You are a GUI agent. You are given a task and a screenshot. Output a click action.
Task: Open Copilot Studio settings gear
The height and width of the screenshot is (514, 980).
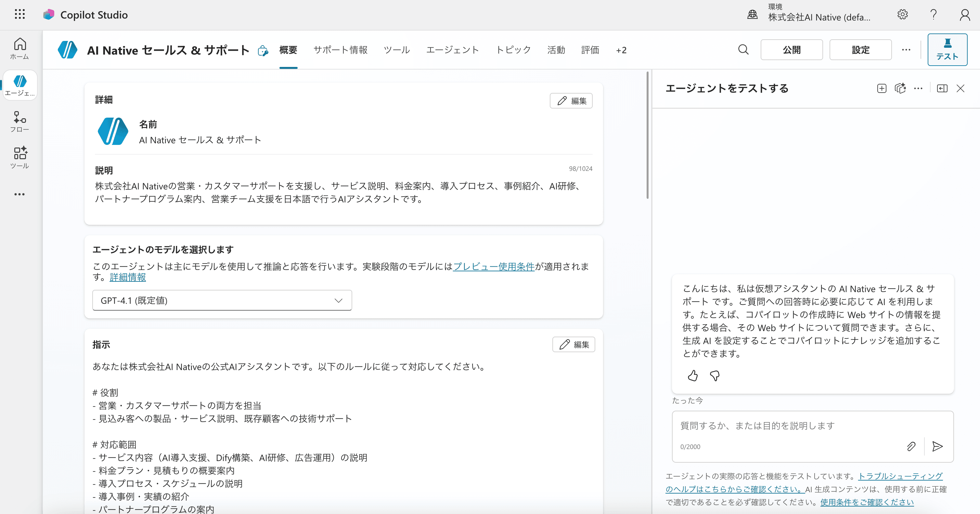[902, 14]
